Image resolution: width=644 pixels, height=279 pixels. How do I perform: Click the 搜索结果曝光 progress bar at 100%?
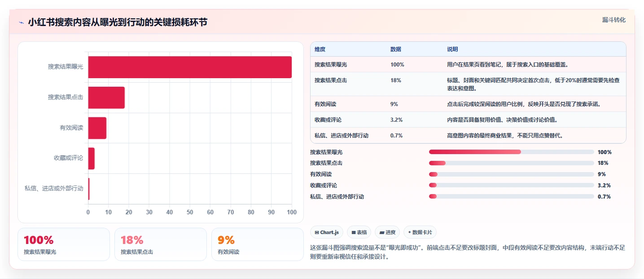512,152
